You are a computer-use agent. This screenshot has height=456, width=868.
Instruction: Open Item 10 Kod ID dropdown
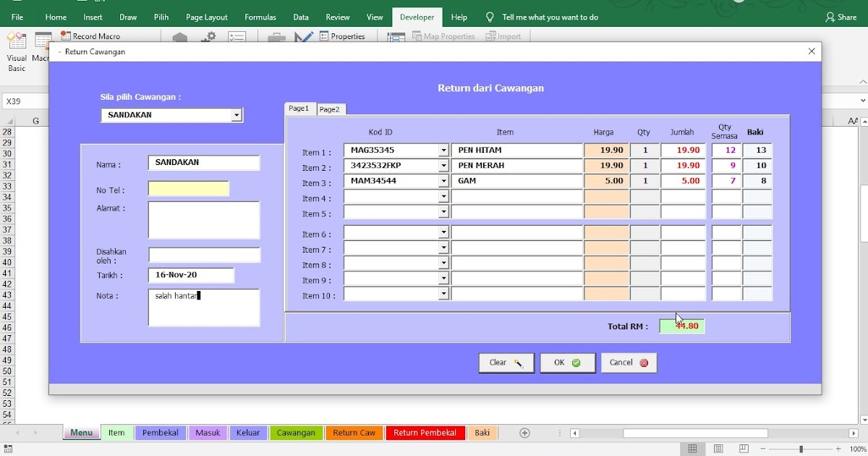coord(443,294)
